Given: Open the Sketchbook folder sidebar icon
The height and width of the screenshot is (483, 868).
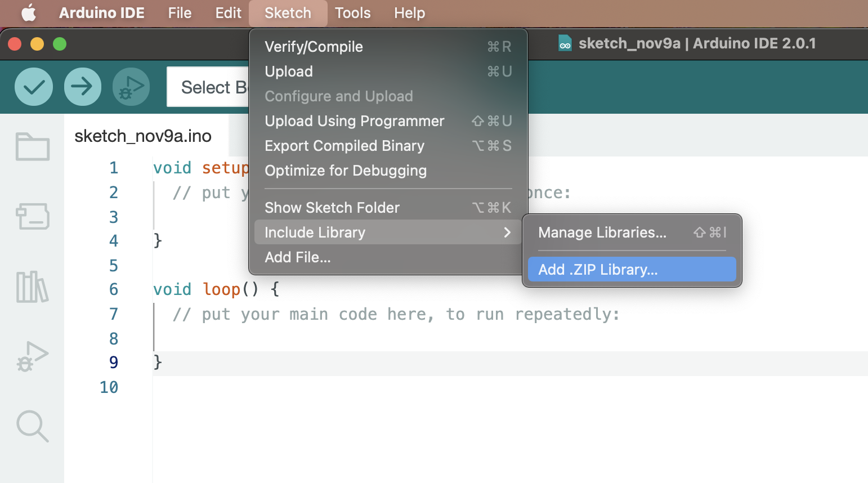Looking at the screenshot, I should (x=33, y=146).
